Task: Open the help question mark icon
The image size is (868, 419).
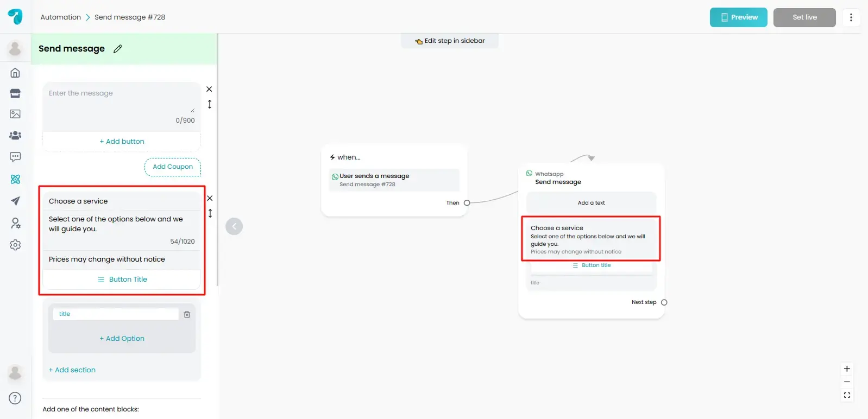Action: click(x=15, y=398)
